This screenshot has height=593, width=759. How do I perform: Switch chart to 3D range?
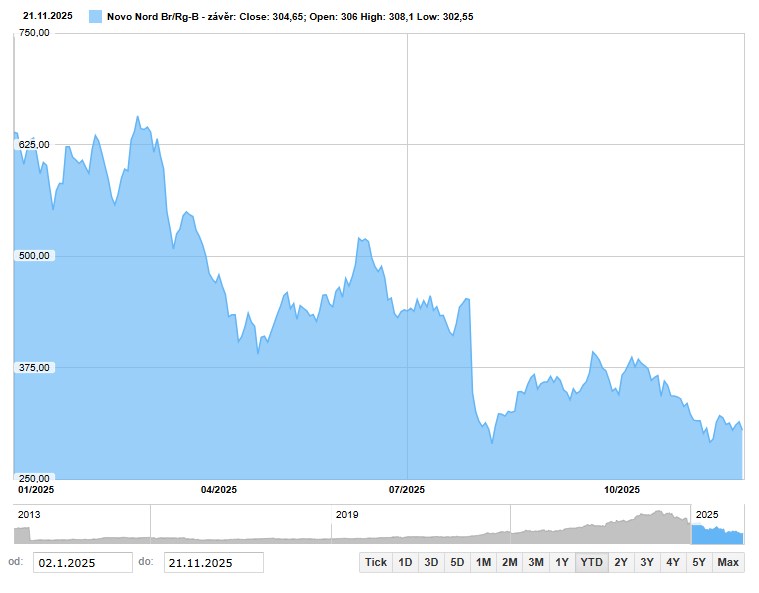coord(431,562)
